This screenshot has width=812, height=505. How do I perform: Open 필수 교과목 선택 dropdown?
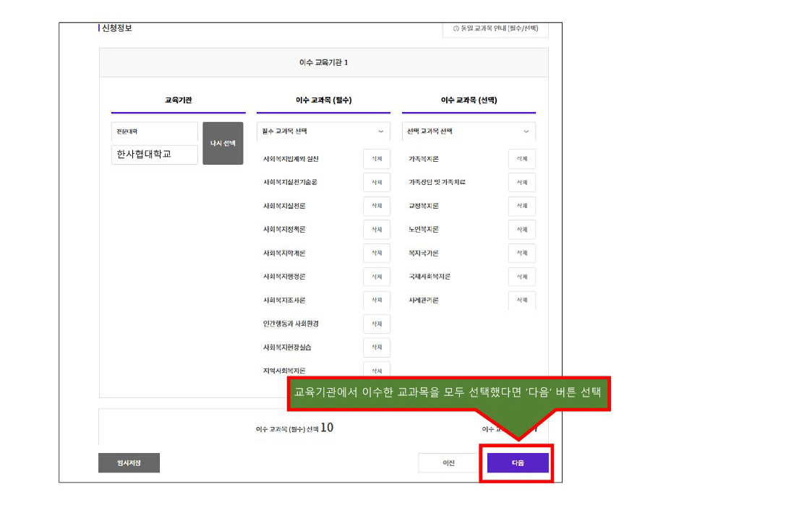pyautogui.click(x=323, y=131)
